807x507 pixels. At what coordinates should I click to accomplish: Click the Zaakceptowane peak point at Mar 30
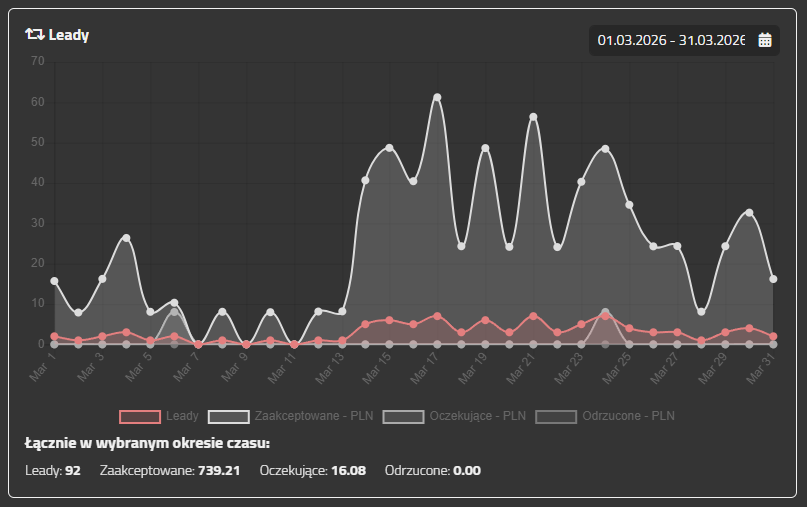[749, 212]
